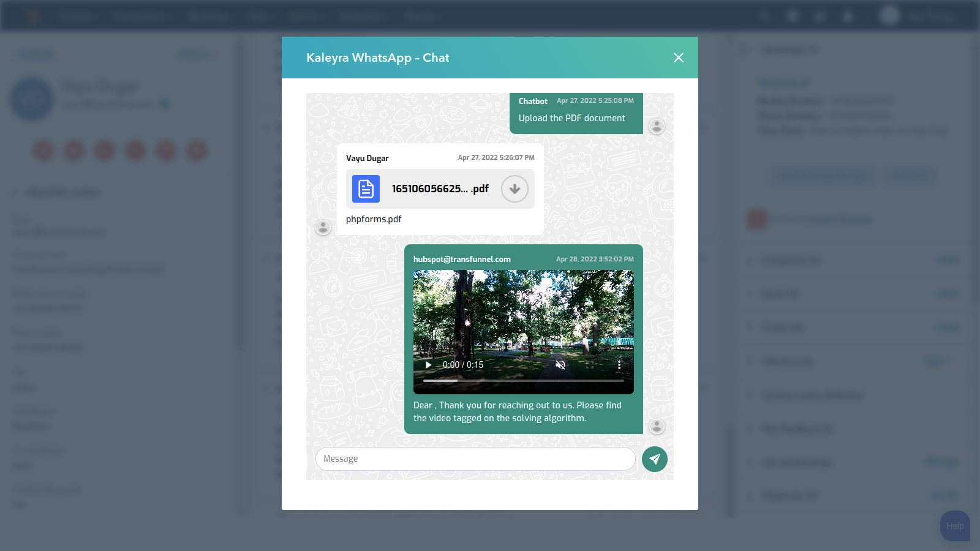Select 'Apr 27, 2022 5:26:07 PM' timestamp

pyautogui.click(x=496, y=157)
